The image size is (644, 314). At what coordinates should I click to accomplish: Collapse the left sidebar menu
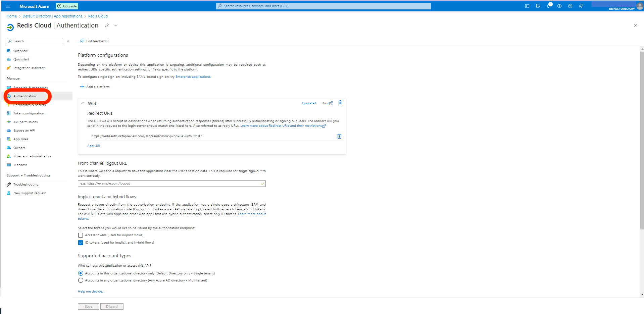pyautogui.click(x=68, y=41)
